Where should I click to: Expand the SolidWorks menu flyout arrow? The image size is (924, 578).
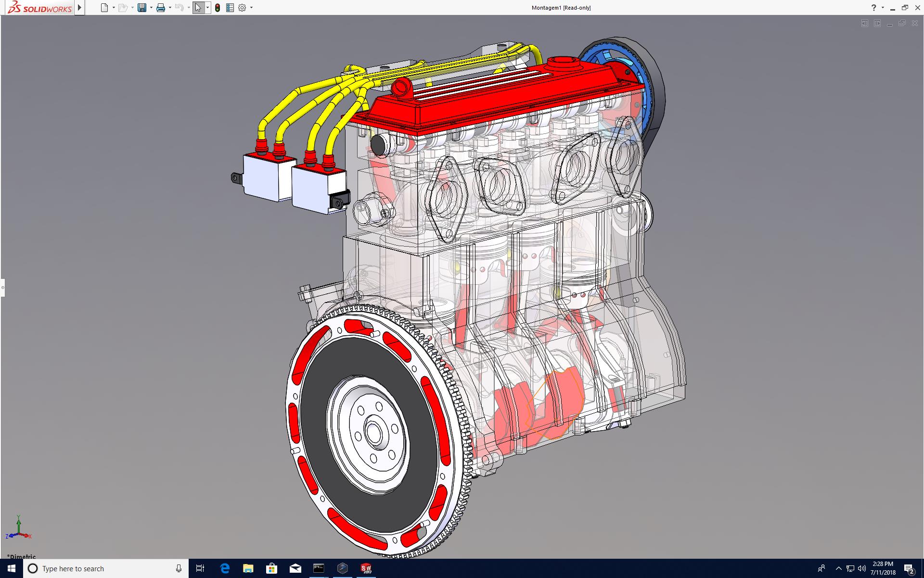(x=80, y=8)
